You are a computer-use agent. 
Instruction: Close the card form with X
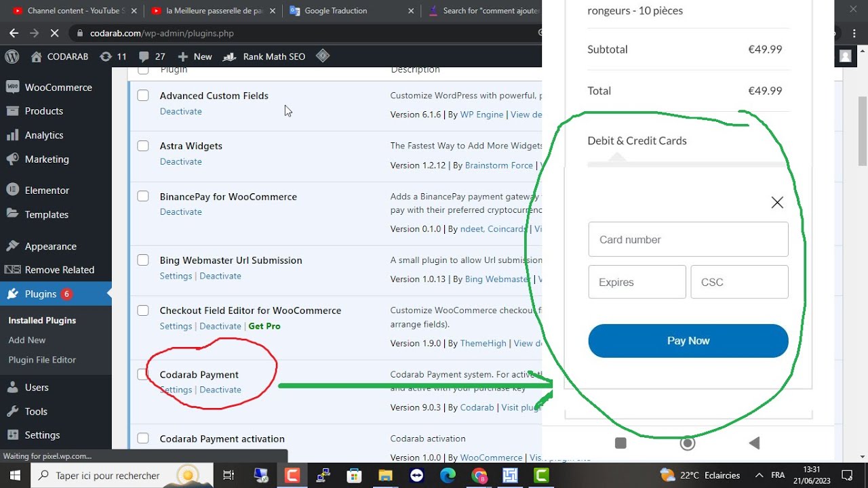(x=777, y=202)
